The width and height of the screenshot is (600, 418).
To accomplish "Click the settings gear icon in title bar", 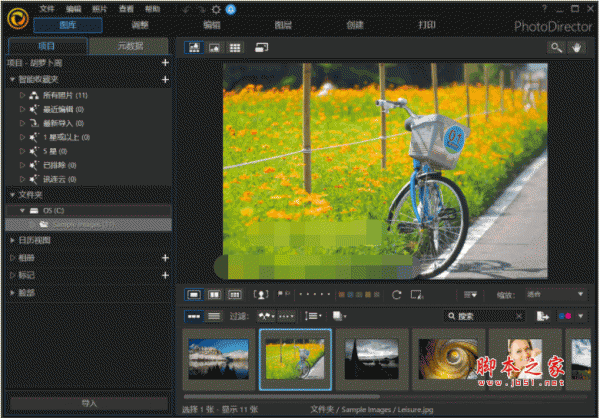I will coord(216,8).
